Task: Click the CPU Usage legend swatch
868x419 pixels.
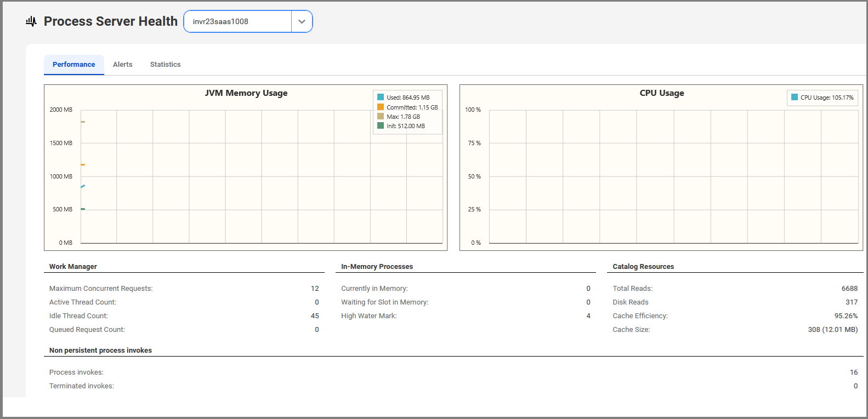Action: point(795,97)
